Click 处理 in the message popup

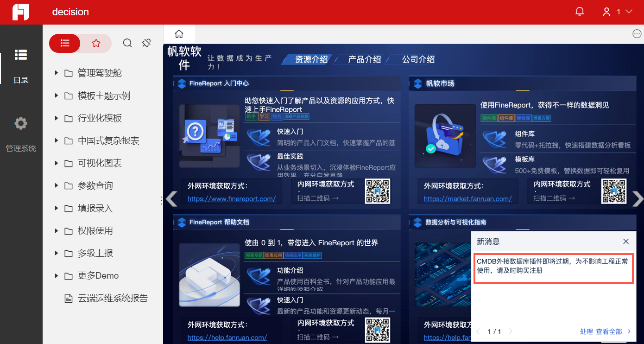coord(587,331)
